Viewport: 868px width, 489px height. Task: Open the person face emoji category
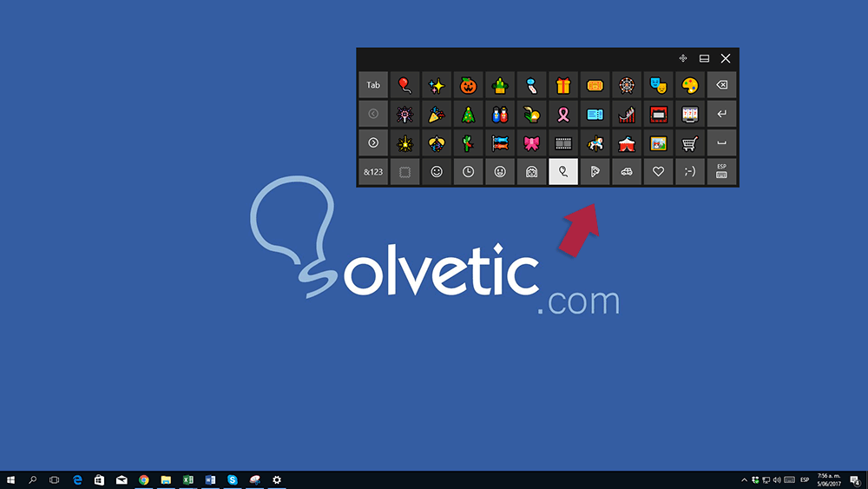(531, 172)
